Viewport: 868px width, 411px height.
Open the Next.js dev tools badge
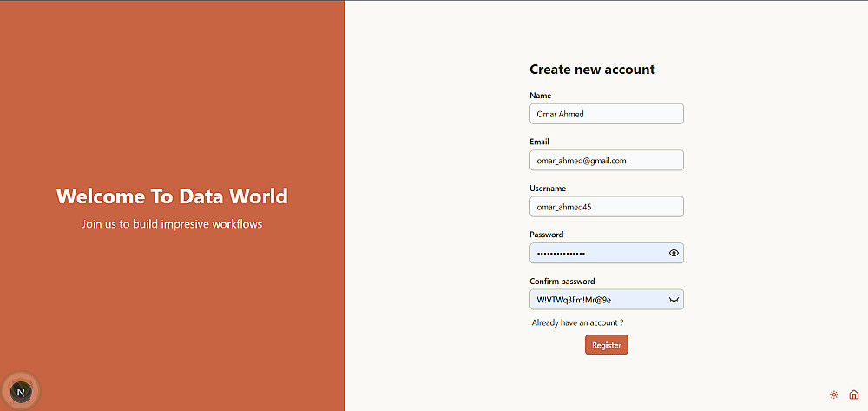coord(23,392)
